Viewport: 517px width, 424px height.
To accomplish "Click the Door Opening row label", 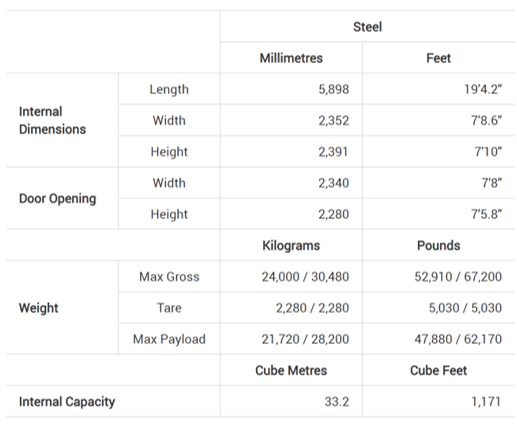I will tap(58, 199).
